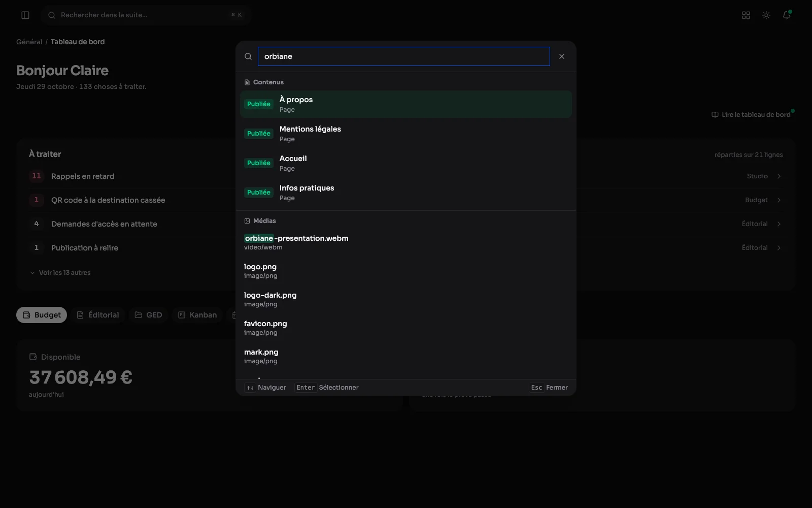Click chevron on the Budget row
812x508 pixels.
(779, 200)
